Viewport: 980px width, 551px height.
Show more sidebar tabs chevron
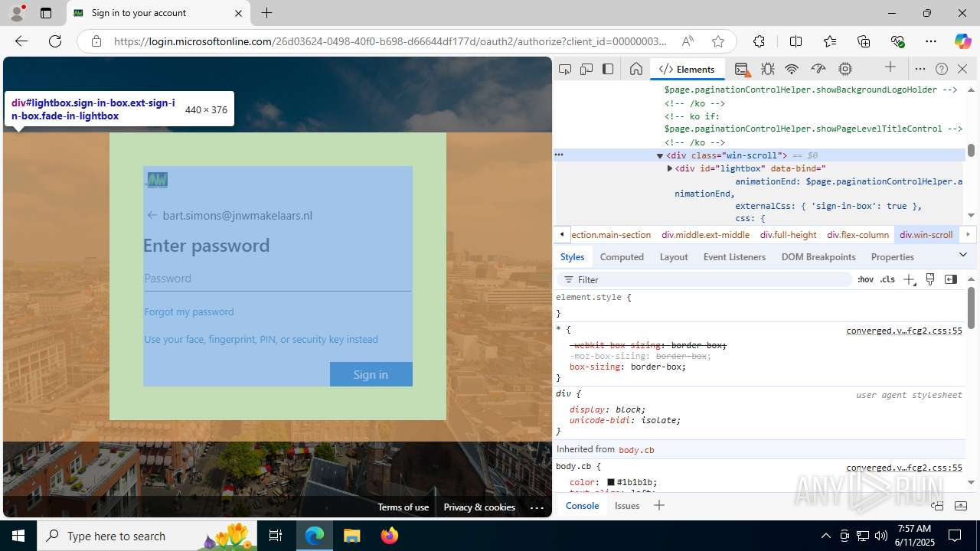963,255
